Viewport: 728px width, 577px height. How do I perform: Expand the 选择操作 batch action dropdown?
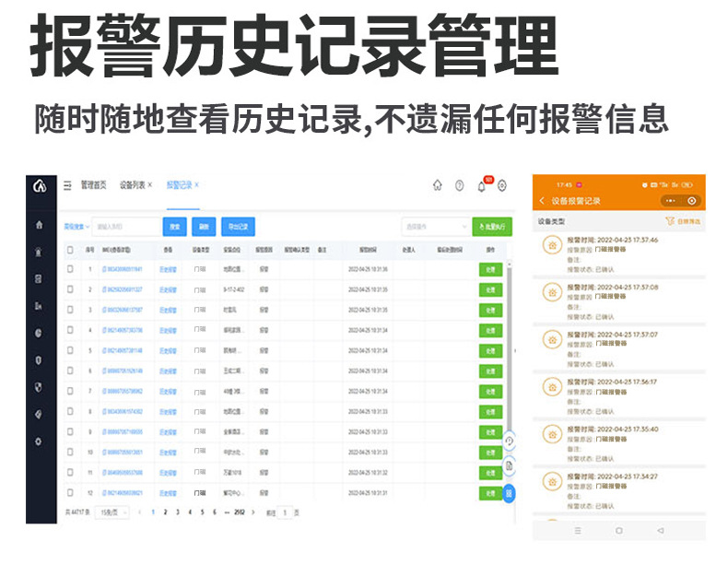pyautogui.click(x=436, y=227)
